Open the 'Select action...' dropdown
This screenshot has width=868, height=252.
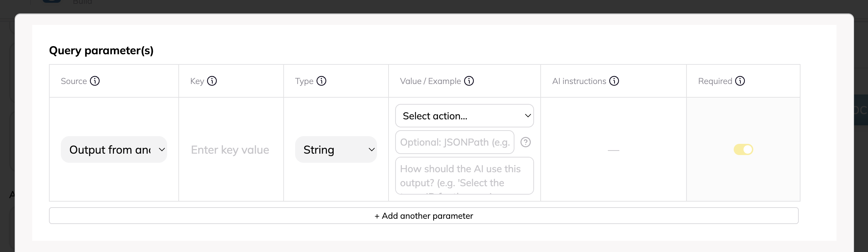(464, 116)
